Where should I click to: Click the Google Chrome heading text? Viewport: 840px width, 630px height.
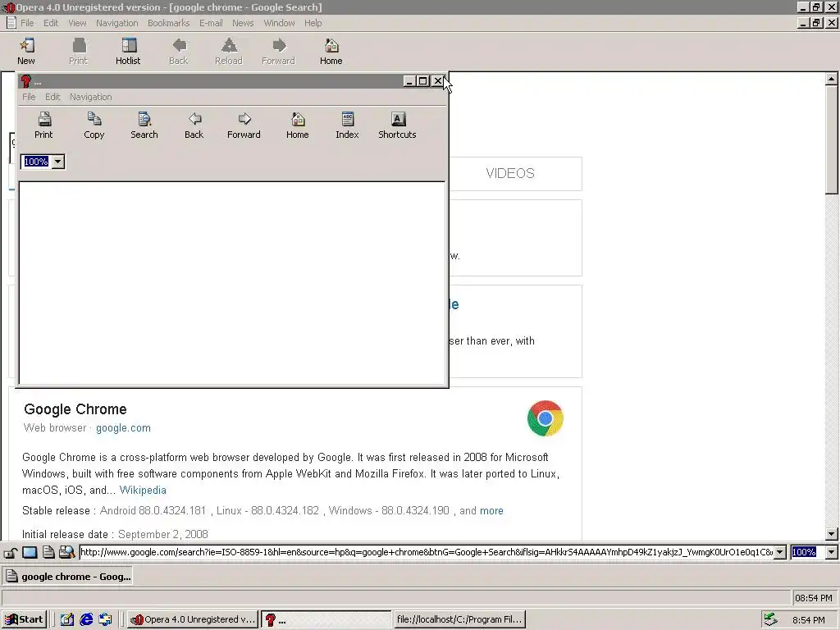click(75, 409)
